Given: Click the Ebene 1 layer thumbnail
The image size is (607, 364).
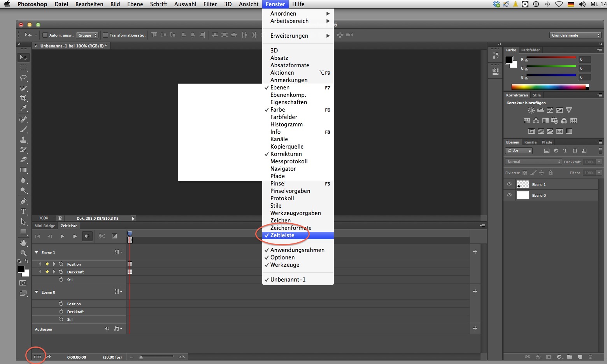Looking at the screenshot, I should (523, 184).
